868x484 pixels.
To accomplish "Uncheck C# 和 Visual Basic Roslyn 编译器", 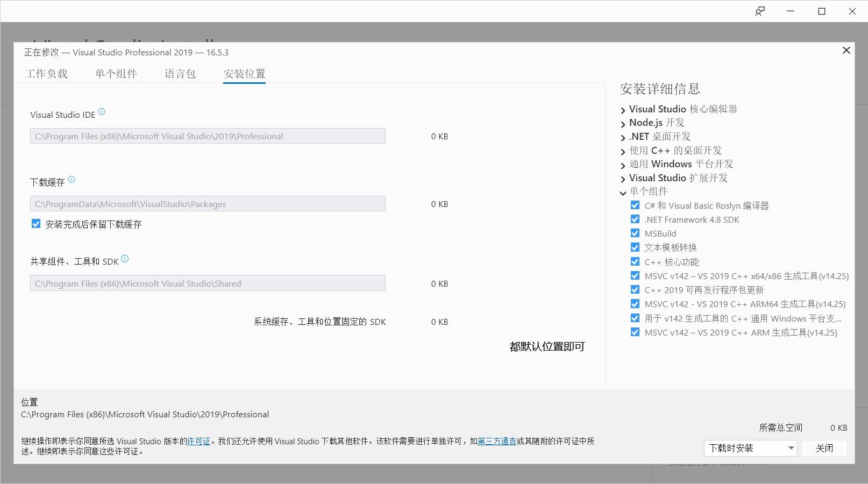I will [635, 205].
